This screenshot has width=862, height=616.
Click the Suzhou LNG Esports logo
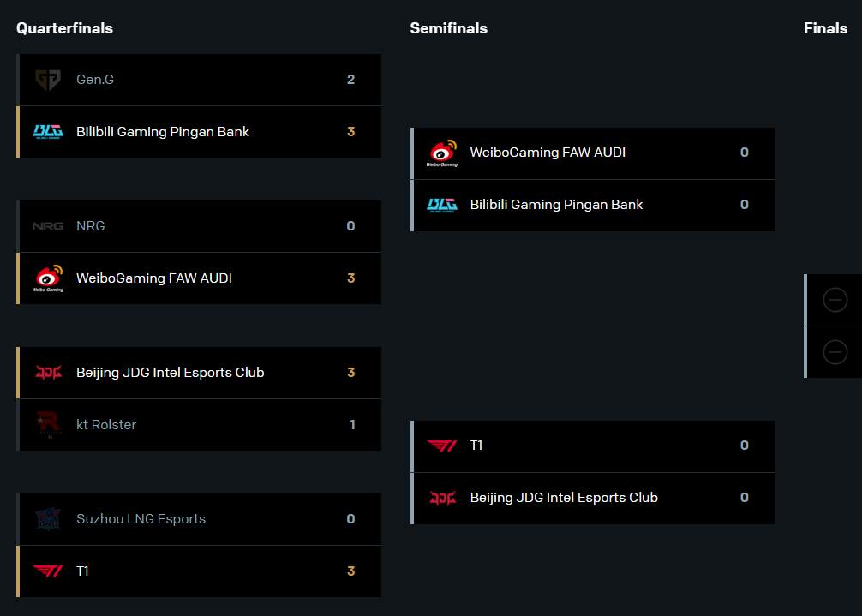pos(48,519)
